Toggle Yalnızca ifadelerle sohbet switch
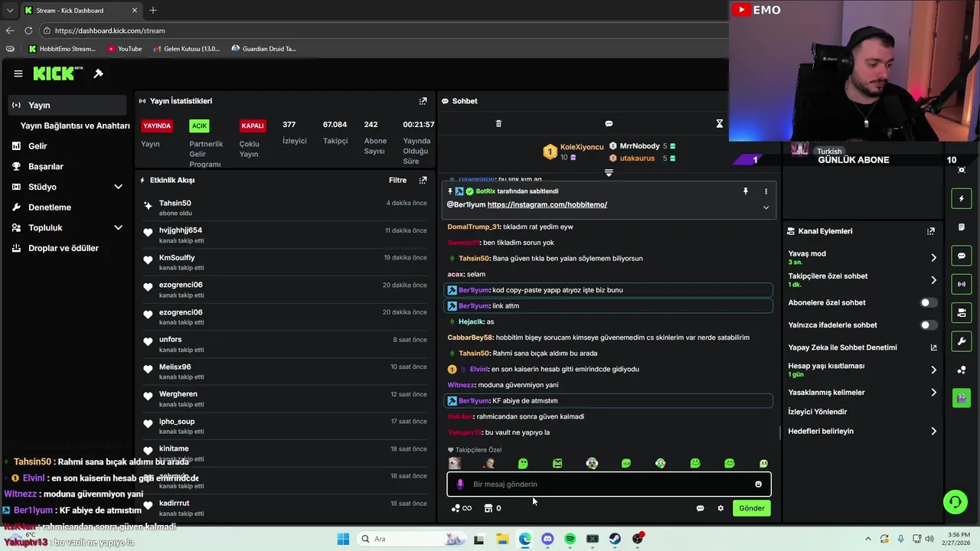Viewport: 980px width, 551px height. pos(928,324)
